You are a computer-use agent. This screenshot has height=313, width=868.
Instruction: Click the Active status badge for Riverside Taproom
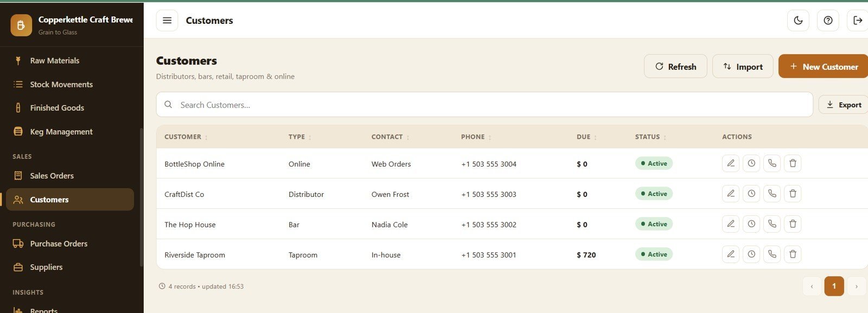tap(654, 254)
